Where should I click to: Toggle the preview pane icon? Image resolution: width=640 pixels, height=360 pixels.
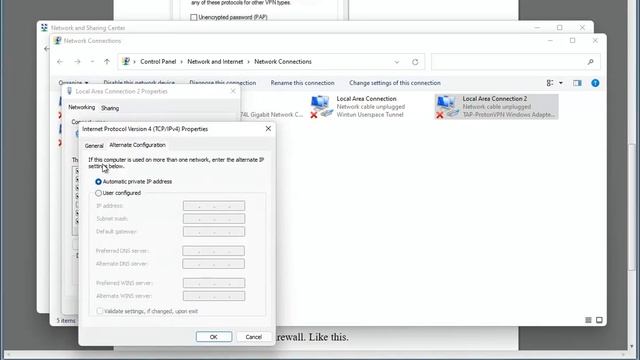point(577,83)
